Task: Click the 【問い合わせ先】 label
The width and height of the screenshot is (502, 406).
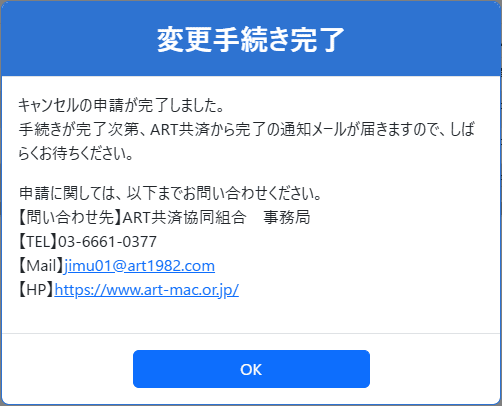Action: coord(71,217)
